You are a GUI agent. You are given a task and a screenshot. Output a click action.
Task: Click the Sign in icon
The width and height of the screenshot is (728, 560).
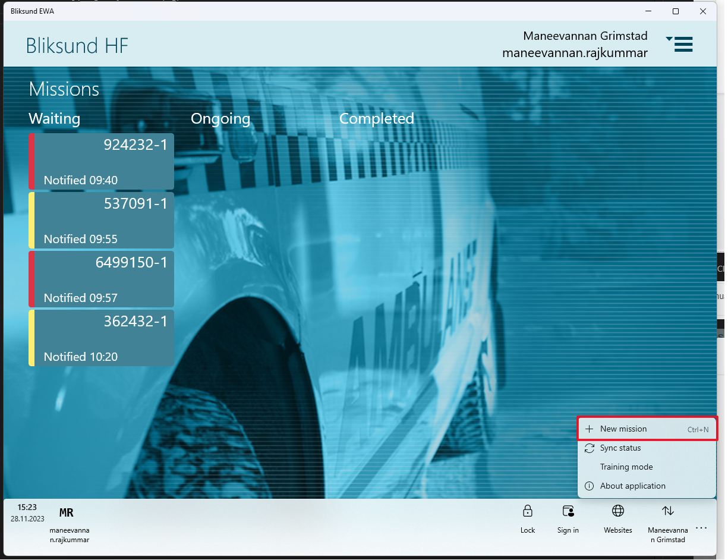point(568,511)
